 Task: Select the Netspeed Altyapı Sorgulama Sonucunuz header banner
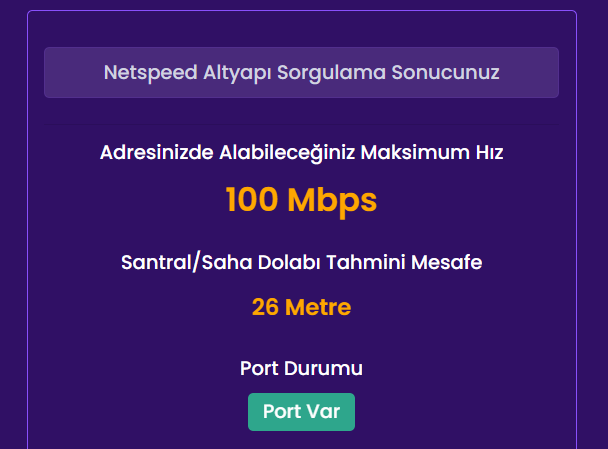(301, 73)
